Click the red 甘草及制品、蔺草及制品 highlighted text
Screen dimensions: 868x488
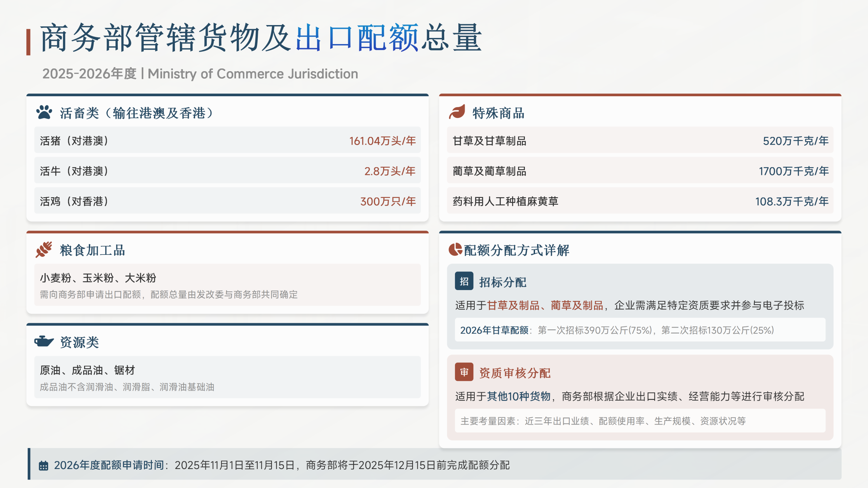point(545,305)
